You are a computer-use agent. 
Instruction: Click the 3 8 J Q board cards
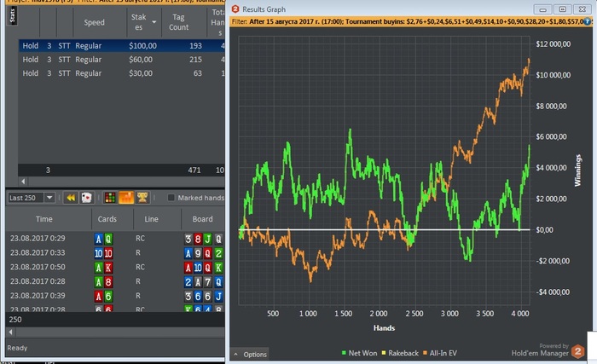[x=203, y=239]
